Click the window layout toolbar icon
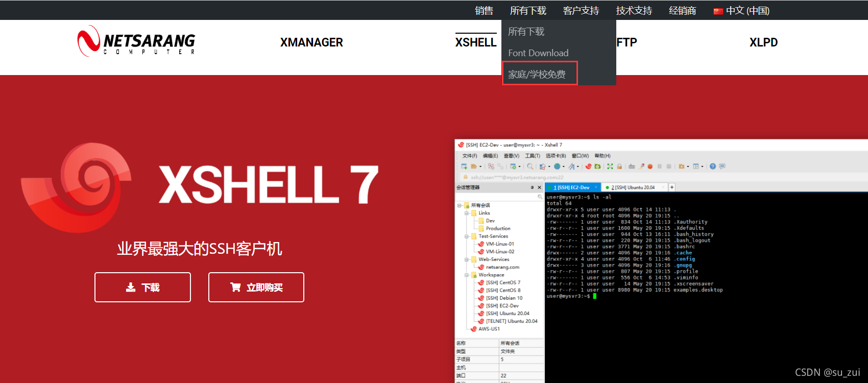Viewport: 868px width, 383px height. (x=696, y=166)
